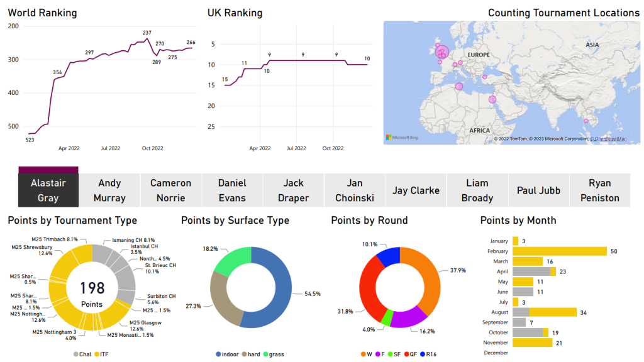Open the OpenStreetMap attribution link
Viewport: 644px width, 362px height.
pyautogui.click(x=608, y=138)
